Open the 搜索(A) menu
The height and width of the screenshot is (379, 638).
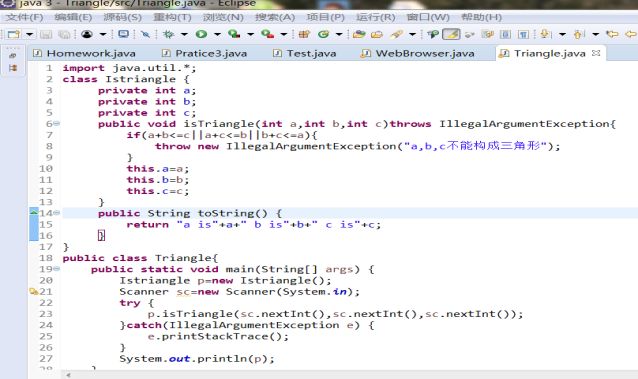click(275, 17)
